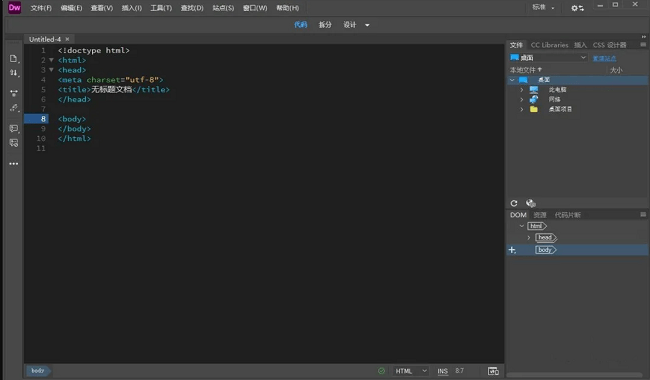Sort by the 大小 column header
650x380 pixels.
pos(616,70)
